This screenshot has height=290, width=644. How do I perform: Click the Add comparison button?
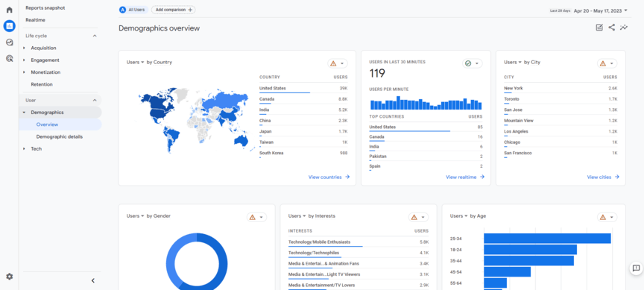tap(174, 10)
